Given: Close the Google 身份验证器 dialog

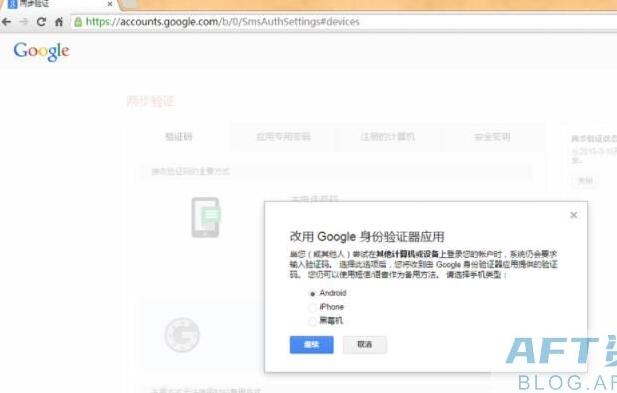Looking at the screenshot, I should click(x=573, y=215).
